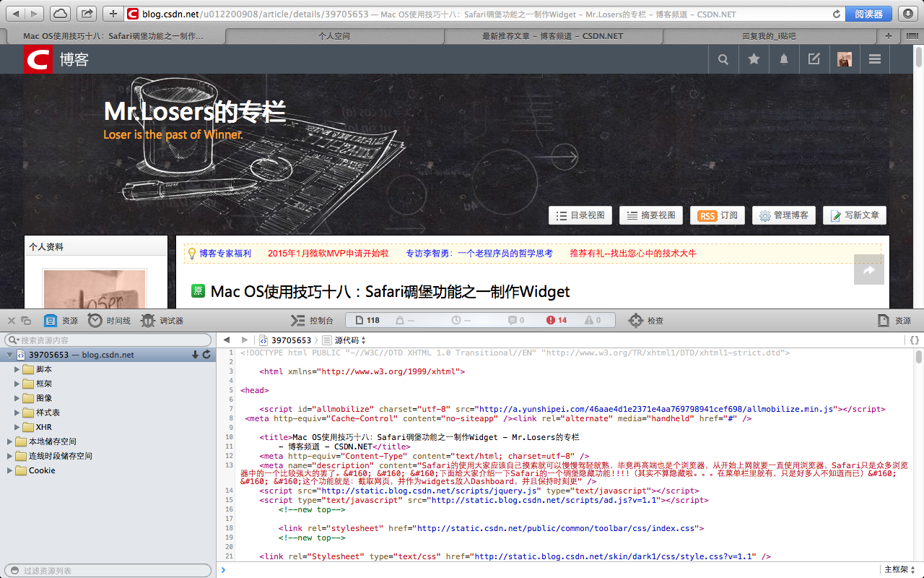The image size is (924, 578).
Task: Click the star favorites icon in CSDN bar
Action: pos(754,59)
